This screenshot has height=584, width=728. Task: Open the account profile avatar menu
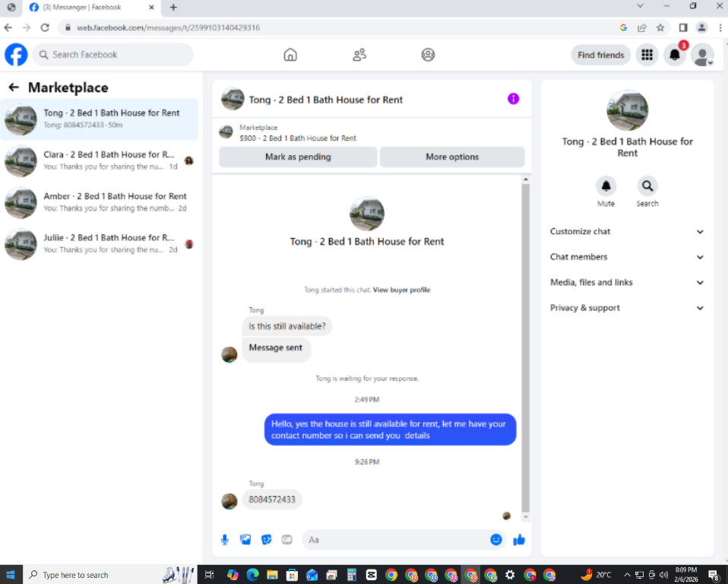[x=702, y=55]
